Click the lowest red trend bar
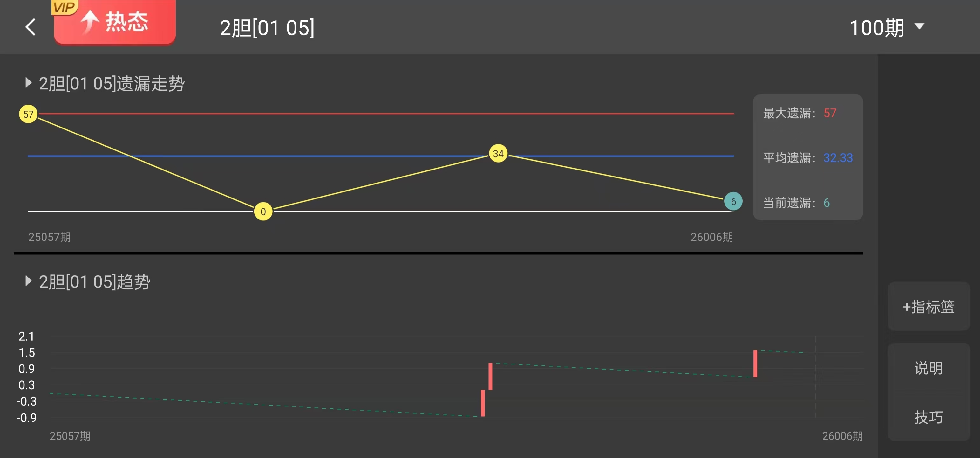 [483, 403]
